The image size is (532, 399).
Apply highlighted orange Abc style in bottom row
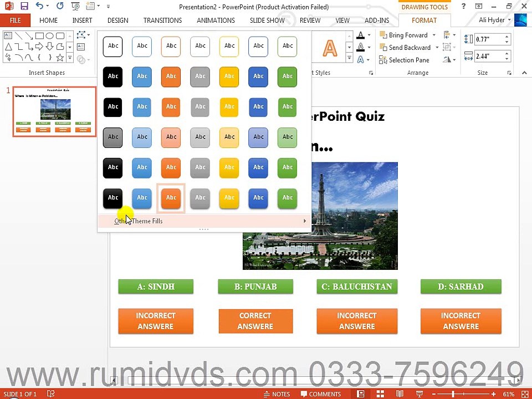pos(171,197)
